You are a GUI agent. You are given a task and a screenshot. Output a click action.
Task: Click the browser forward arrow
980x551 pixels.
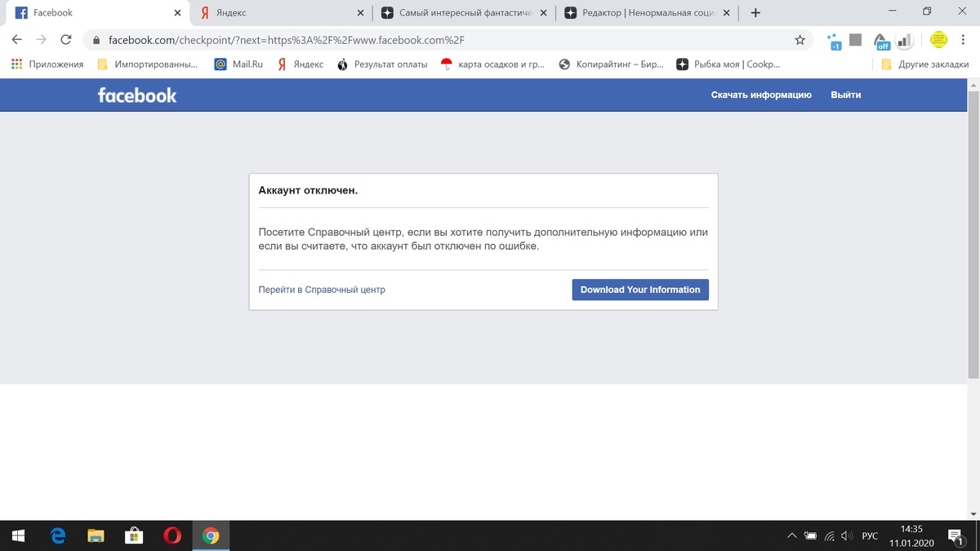[42, 39]
